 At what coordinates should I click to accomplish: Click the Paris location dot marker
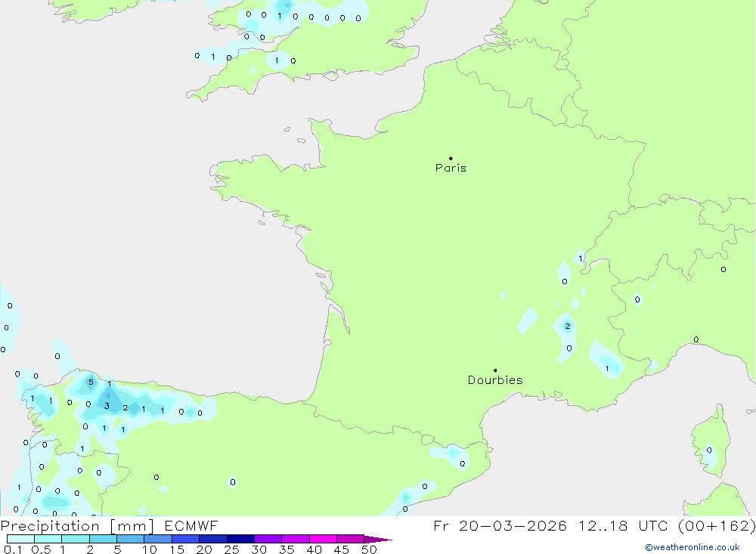click(x=451, y=158)
